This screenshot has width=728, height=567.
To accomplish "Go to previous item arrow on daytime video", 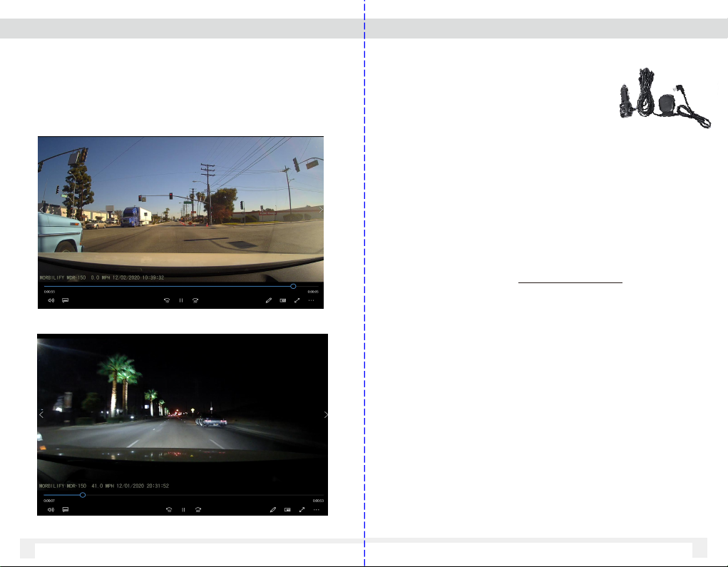I will pos(42,210).
